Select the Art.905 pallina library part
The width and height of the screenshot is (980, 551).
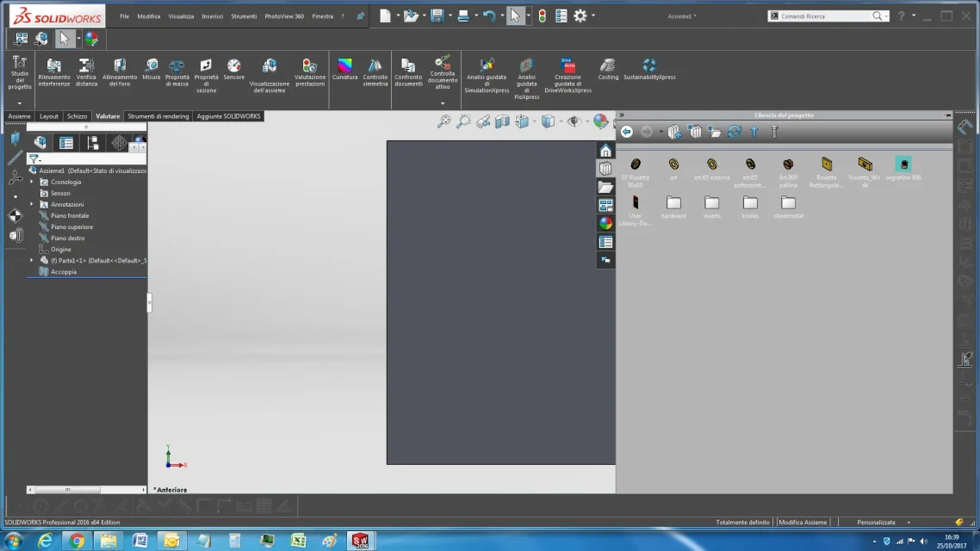coord(788,172)
